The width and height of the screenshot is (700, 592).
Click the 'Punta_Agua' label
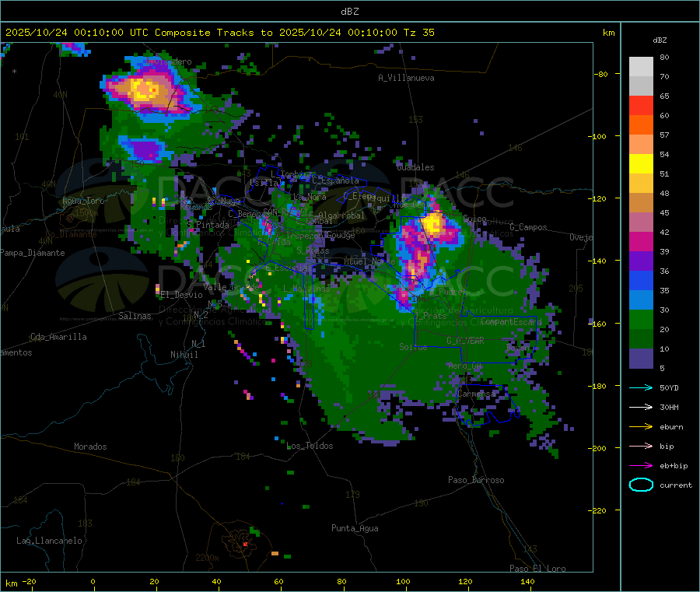355,528
